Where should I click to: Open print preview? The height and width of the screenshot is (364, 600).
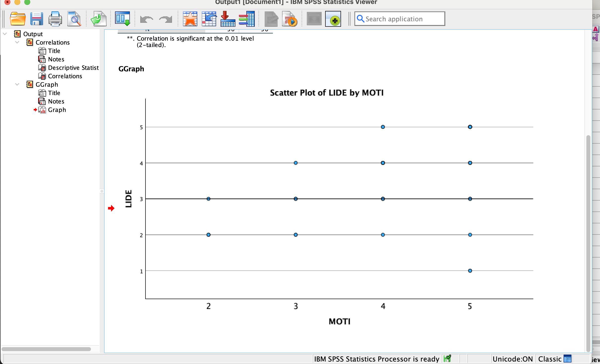click(74, 19)
